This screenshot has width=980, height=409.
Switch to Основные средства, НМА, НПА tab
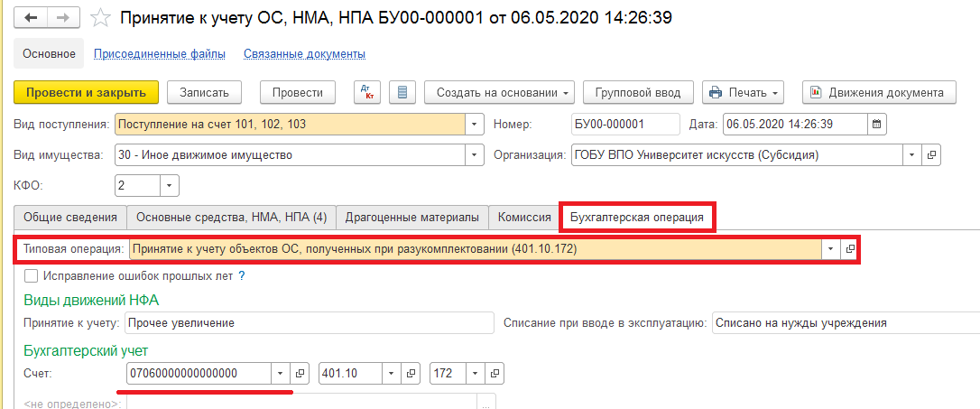coord(231,218)
